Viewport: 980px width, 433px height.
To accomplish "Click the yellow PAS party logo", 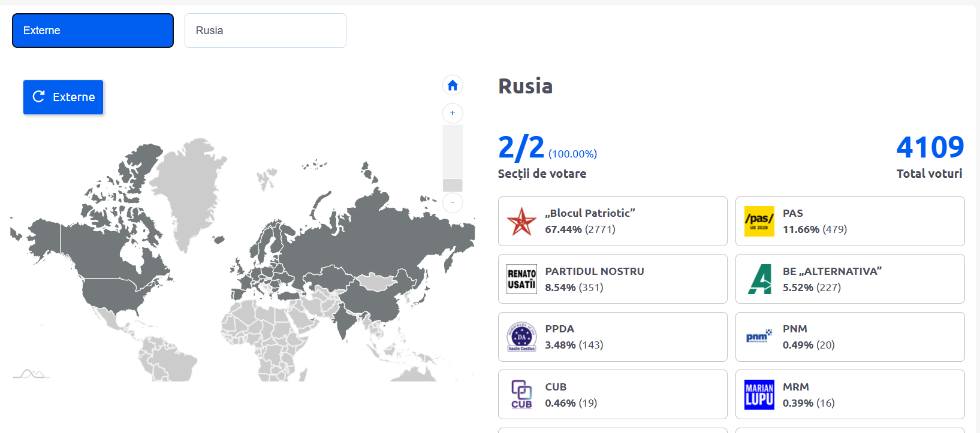I will coord(759,222).
